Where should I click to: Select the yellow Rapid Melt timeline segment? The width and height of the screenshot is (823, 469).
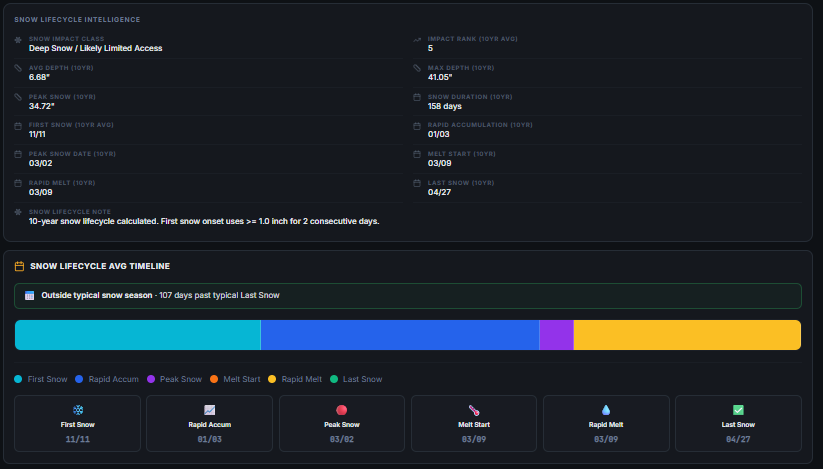pos(687,335)
